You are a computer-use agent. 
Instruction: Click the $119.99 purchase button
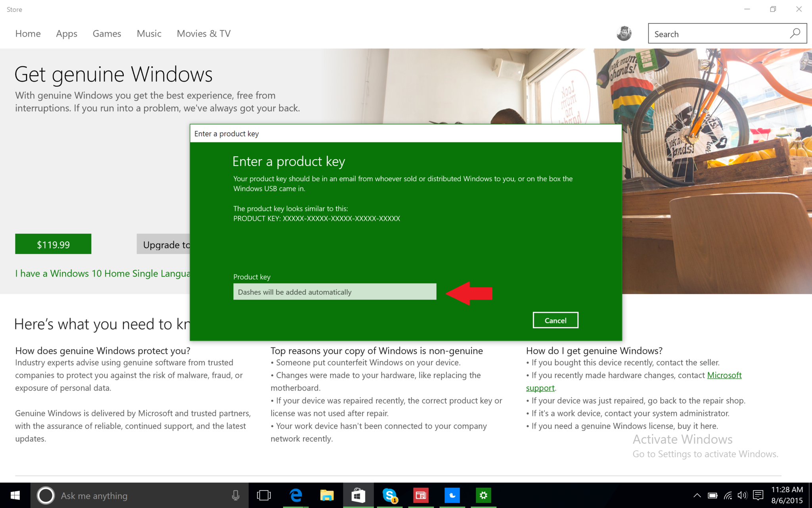(53, 244)
